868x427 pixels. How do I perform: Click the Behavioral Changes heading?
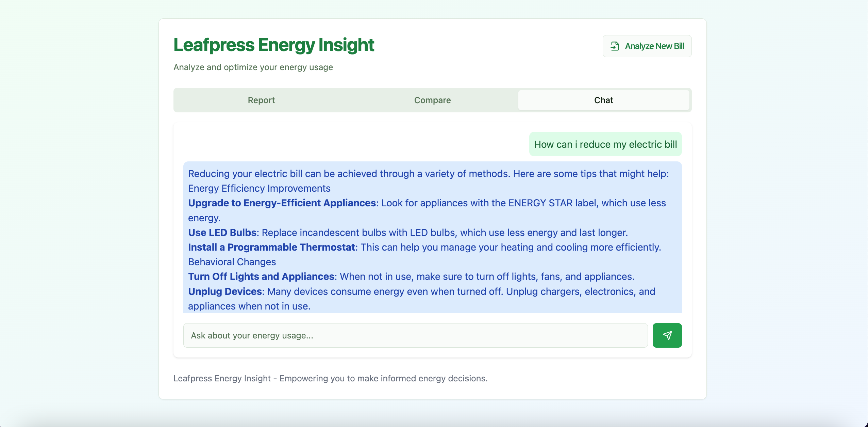(232, 262)
